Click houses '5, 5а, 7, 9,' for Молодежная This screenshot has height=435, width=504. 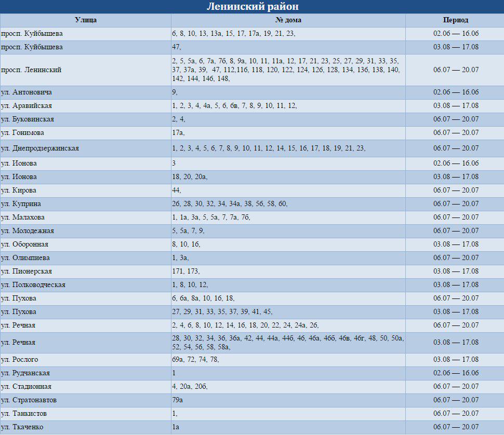(x=188, y=230)
